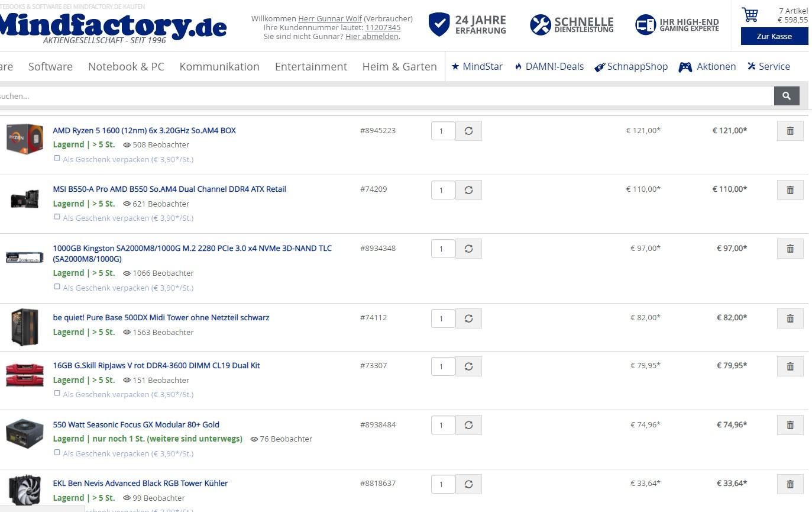Open DAMN!-Deals page

pos(549,66)
